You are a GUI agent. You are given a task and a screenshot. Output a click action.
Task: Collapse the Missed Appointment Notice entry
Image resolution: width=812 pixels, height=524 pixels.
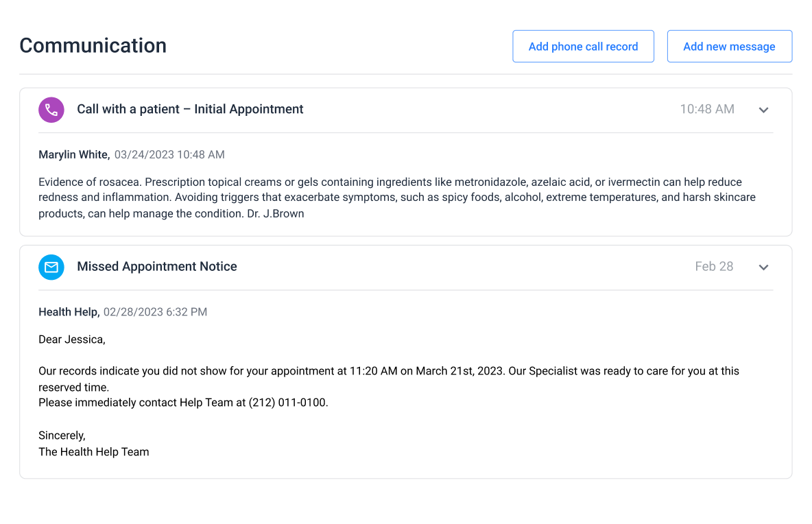(x=763, y=267)
